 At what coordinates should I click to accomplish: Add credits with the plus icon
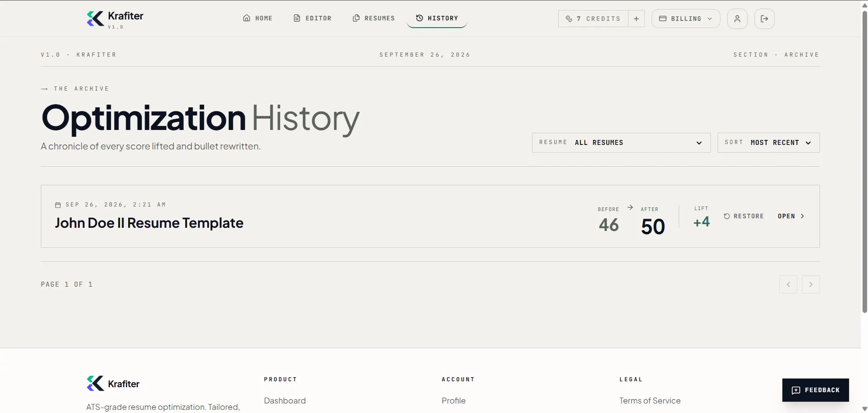(x=636, y=19)
